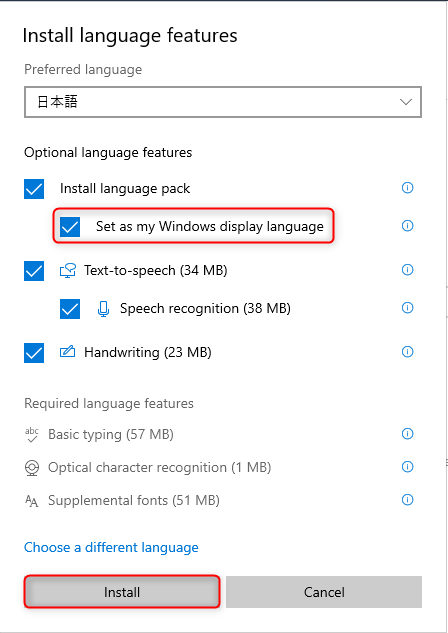Image resolution: width=448 pixels, height=633 pixels.
Task: Click the Required language features label
Action: [109, 403]
